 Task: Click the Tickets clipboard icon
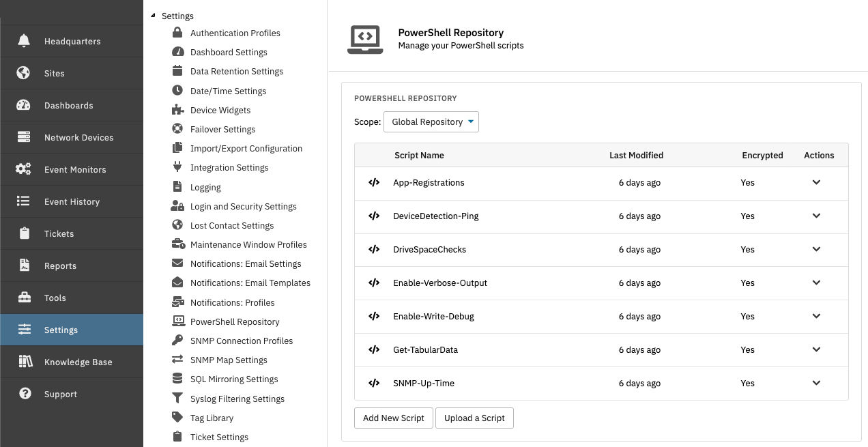tap(24, 233)
